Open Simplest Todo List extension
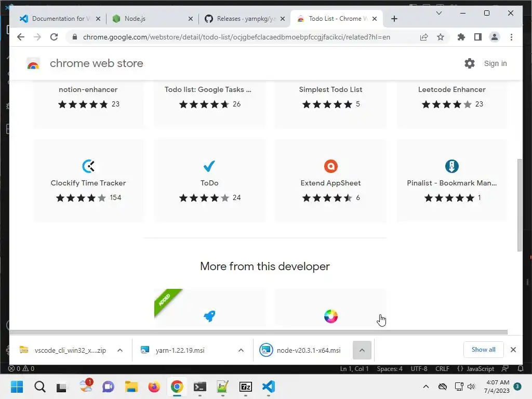This screenshot has width=532, height=399. 331,89
